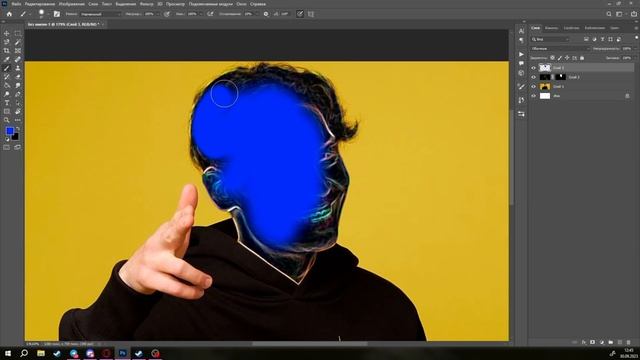The height and width of the screenshot is (360, 640).
Task: Select the History Brush tool
Action: coord(7,77)
